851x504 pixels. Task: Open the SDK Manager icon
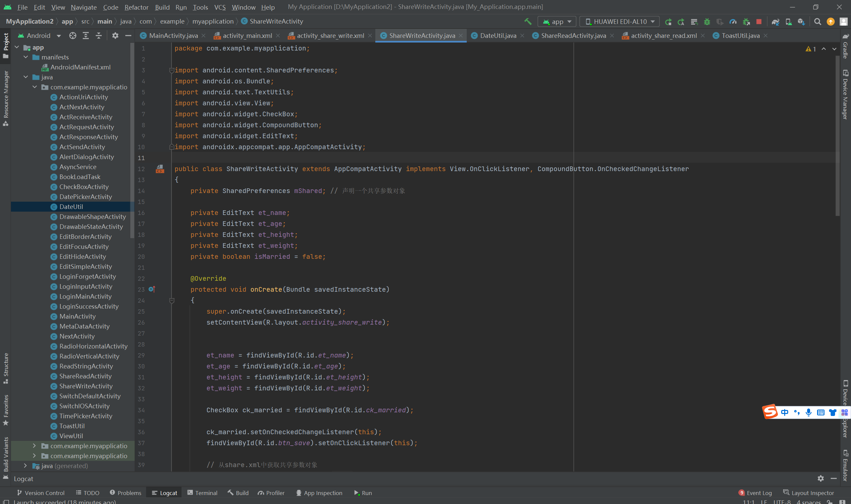click(801, 21)
